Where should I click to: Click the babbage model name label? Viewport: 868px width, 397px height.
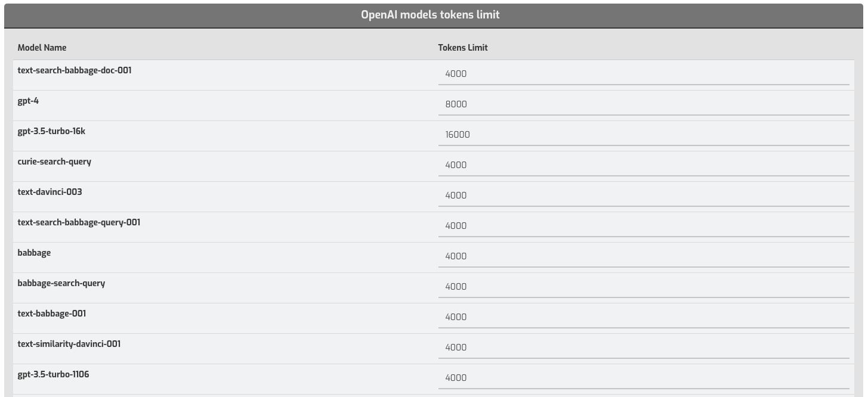(34, 253)
